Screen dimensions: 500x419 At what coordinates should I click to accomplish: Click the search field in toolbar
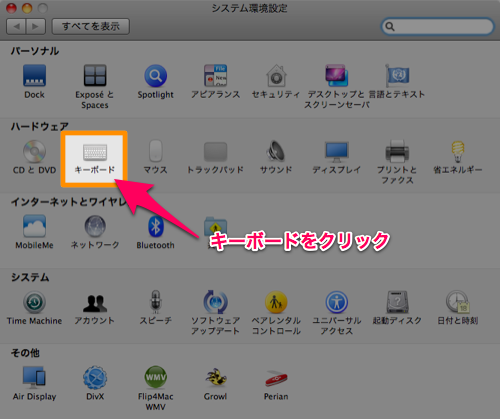click(x=437, y=26)
